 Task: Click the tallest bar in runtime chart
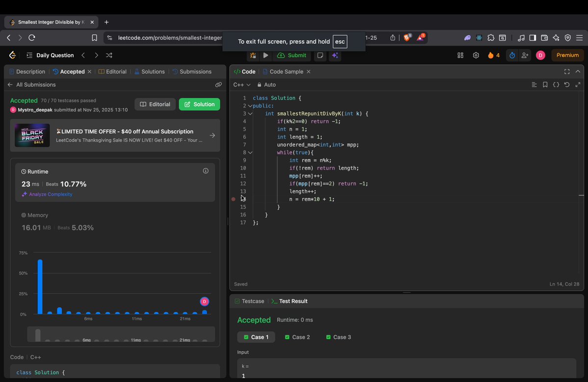[x=40, y=287]
